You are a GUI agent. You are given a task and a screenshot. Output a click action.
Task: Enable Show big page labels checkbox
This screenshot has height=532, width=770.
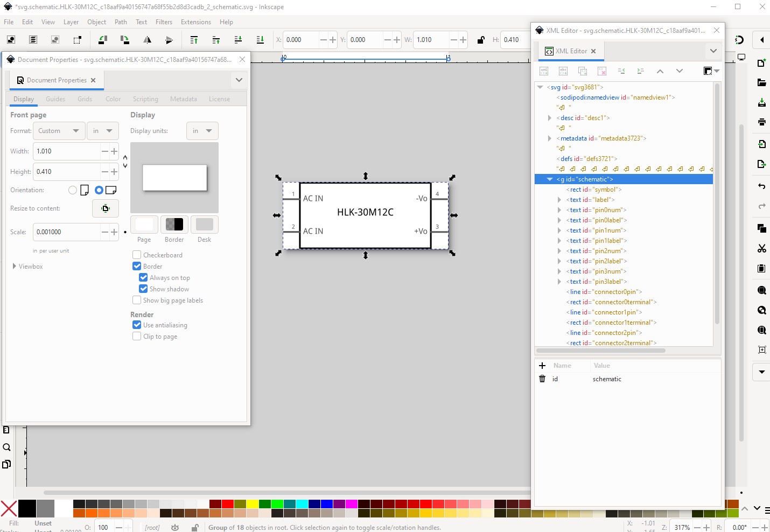click(137, 300)
